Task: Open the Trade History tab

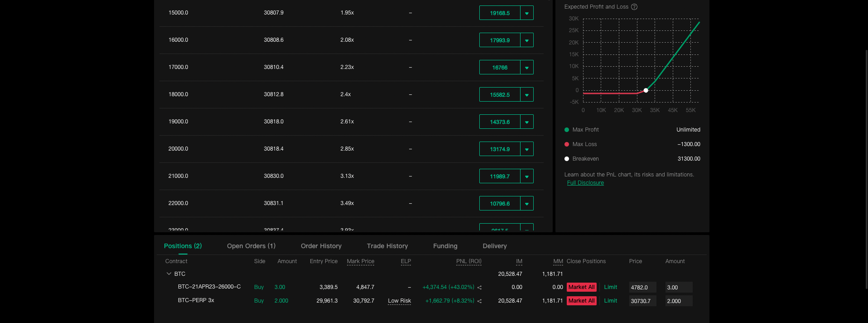Action: tap(387, 246)
